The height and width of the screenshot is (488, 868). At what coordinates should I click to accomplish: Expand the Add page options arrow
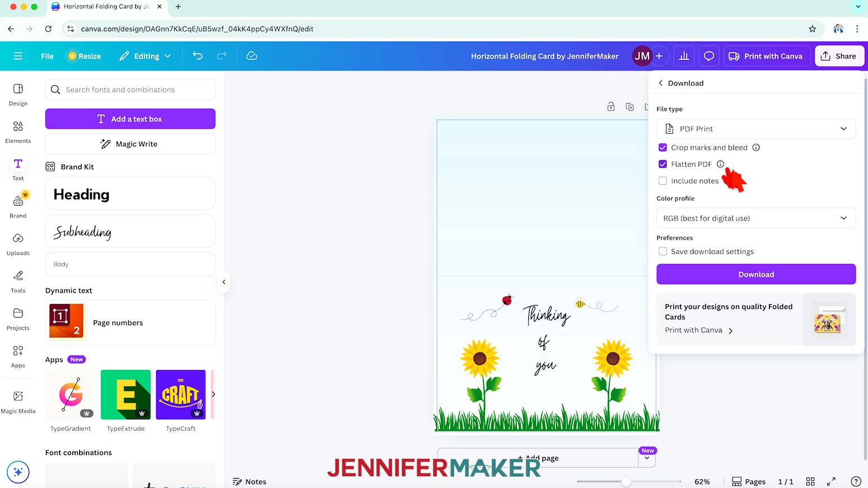point(647,458)
